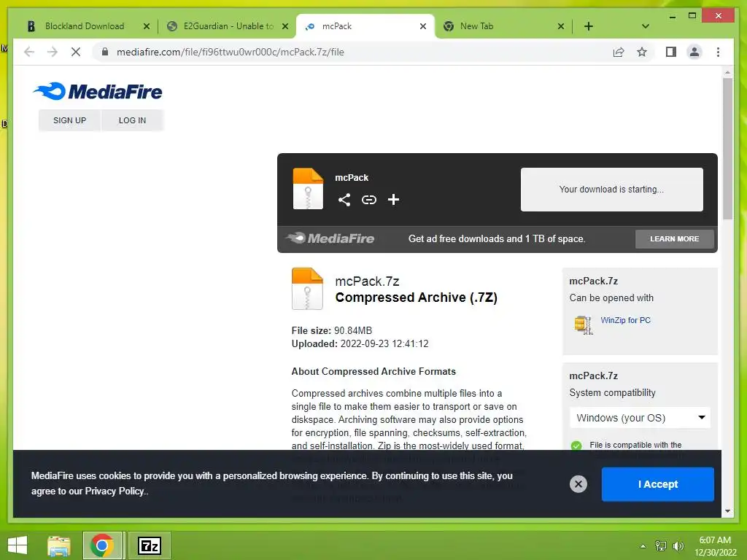Open File Explorer from taskbar
The image size is (747, 560).
point(59,545)
